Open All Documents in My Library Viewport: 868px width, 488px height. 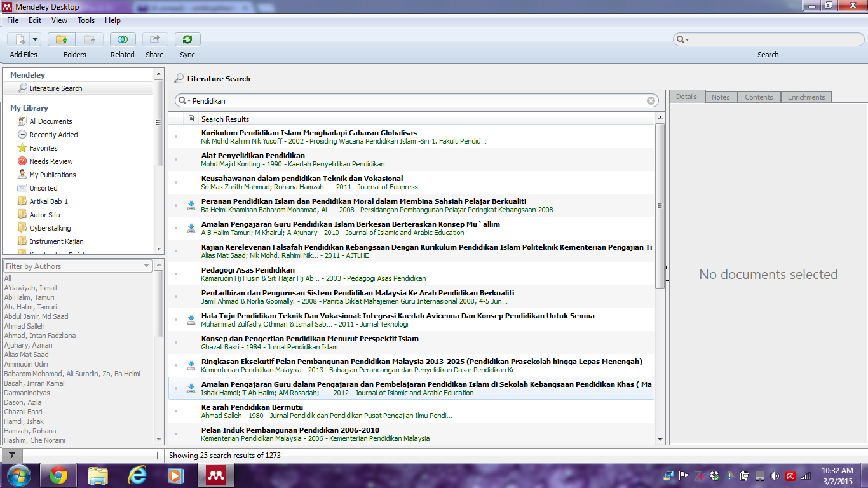(51, 121)
